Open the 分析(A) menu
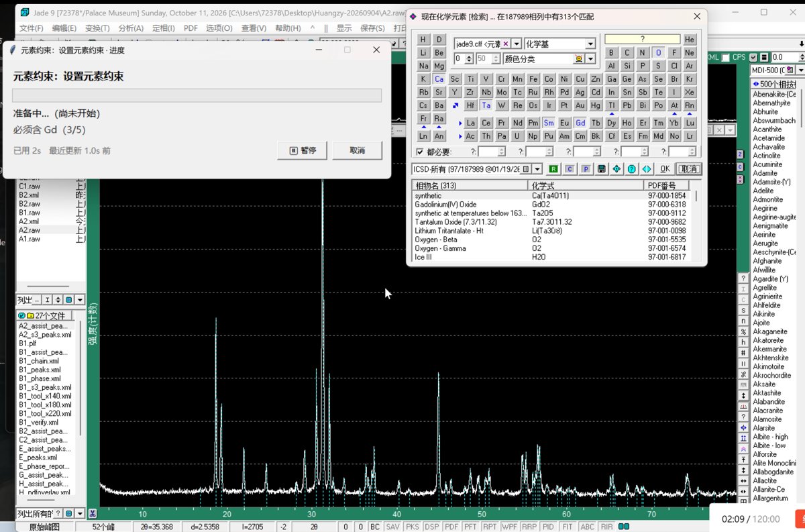Image resolution: width=805 pixels, height=532 pixels. pyautogui.click(x=131, y=28)
